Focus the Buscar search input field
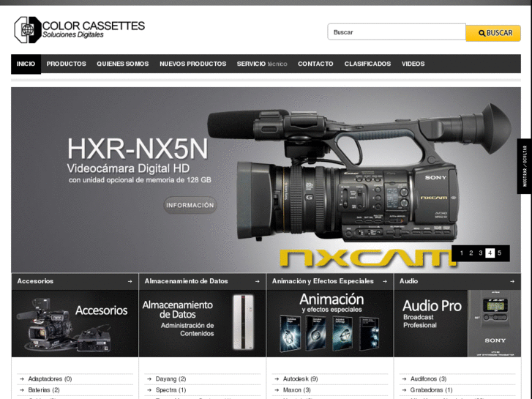Viewport: 532px width, 399px height. pyautogui.click(x=397, y=32)
